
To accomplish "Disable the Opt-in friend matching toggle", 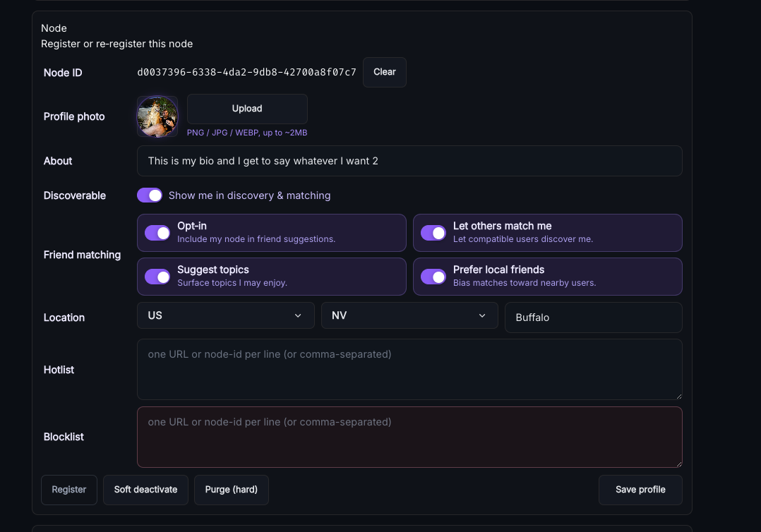I will coord(157,233).
